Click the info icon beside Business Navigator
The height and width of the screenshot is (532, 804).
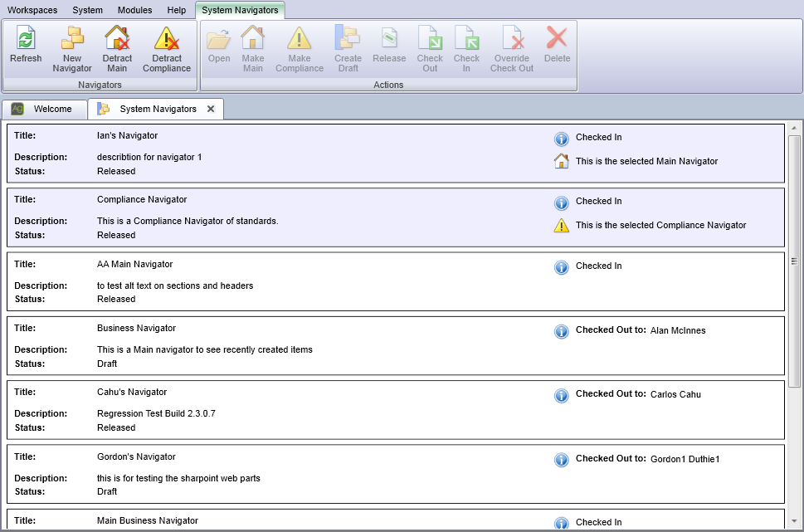point(562,330)
